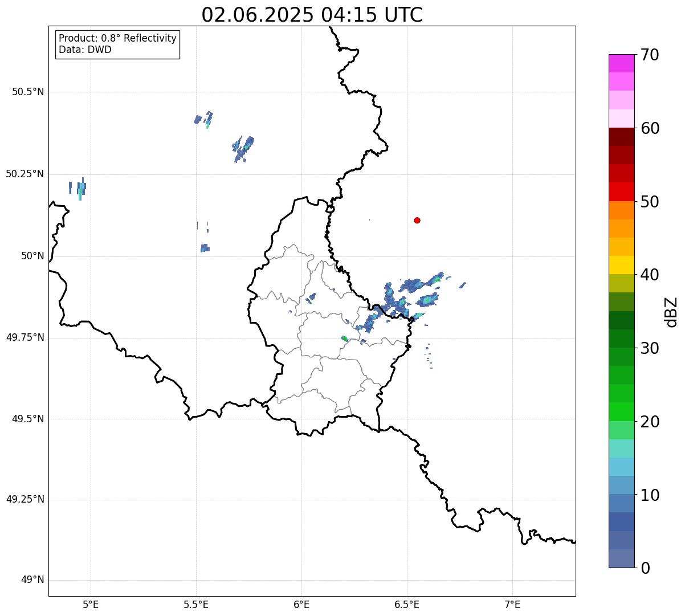Viewport: 685px width, 616px height.
Task: Click the colorbar tick label "0"
Action: click(x=645, y=568)
